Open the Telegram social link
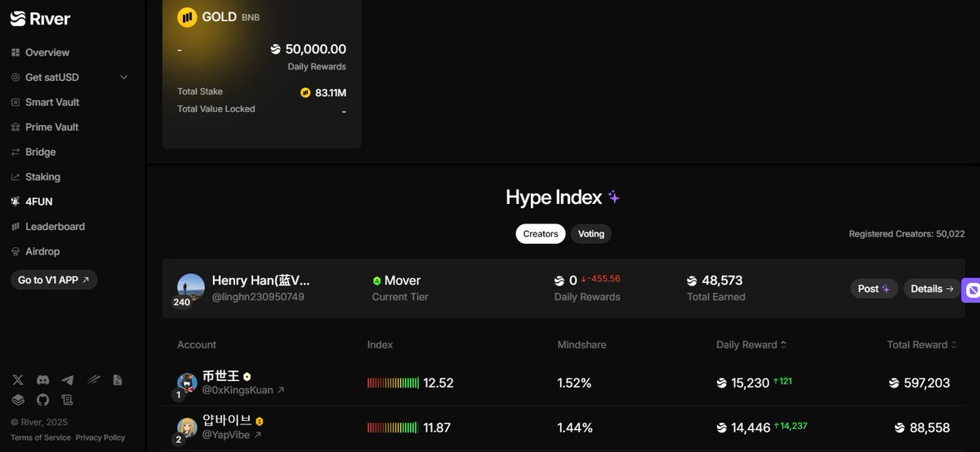 67,380
